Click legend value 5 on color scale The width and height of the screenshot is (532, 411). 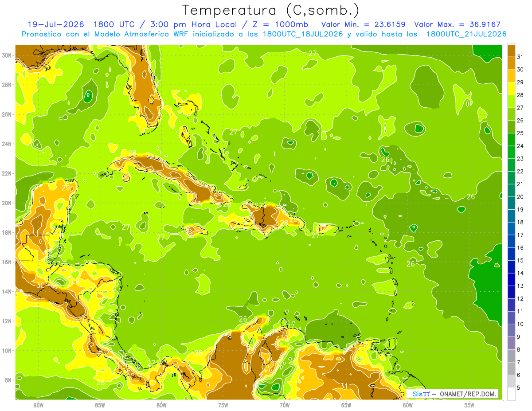point(519,388)
